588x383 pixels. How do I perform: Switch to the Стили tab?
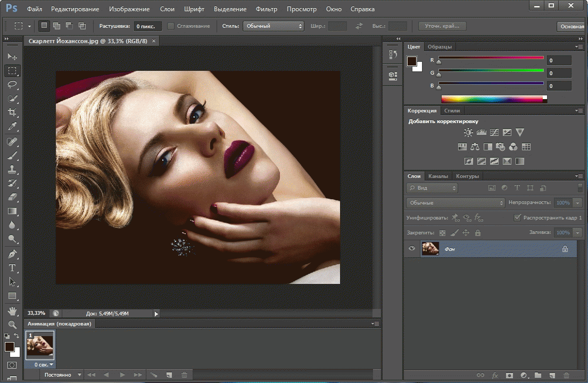click(452, 110)
